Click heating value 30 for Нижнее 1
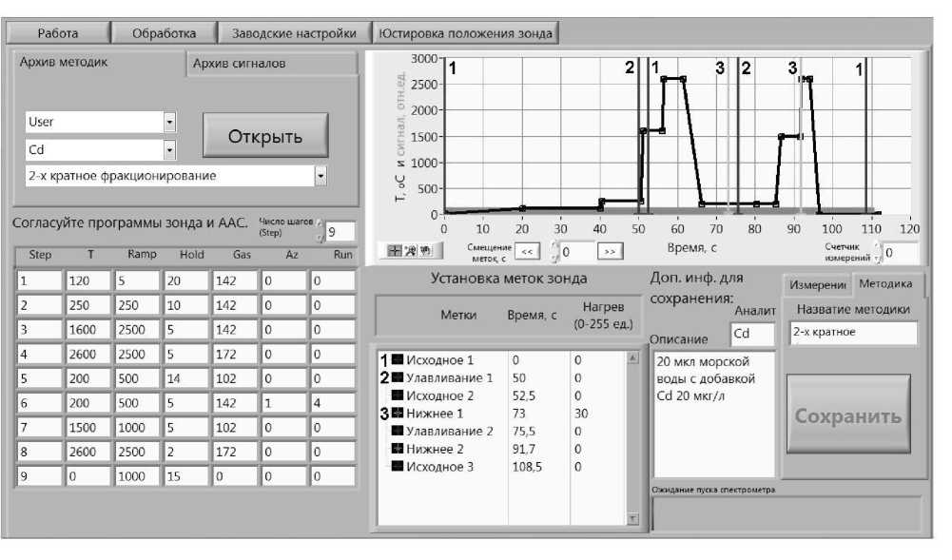The image size is (952, 560). (581, 414)
